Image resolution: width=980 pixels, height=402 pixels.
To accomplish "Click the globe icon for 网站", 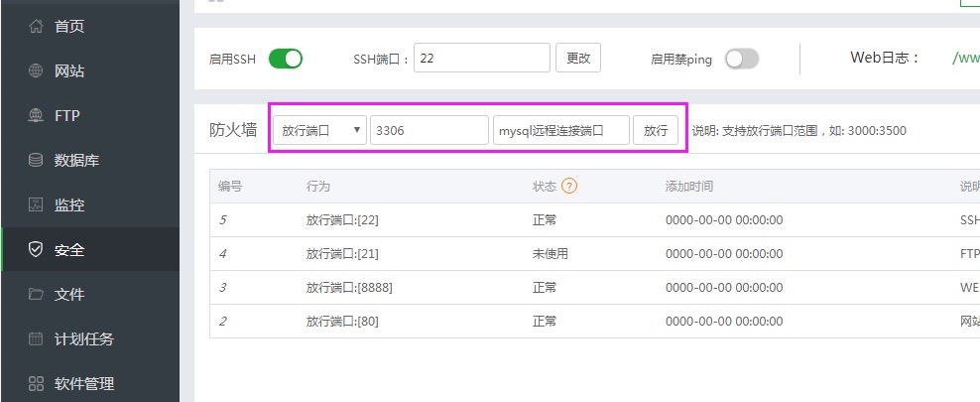I will point(36,70).
